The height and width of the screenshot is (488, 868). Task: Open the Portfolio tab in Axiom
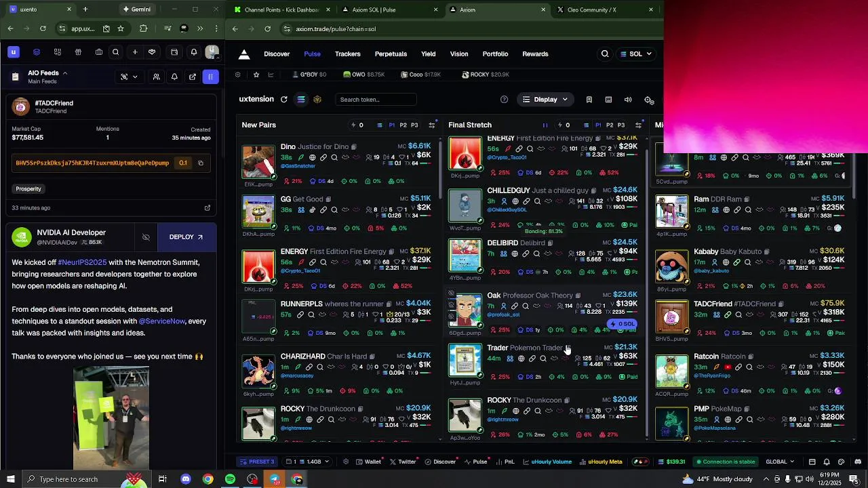pos(495,54)
